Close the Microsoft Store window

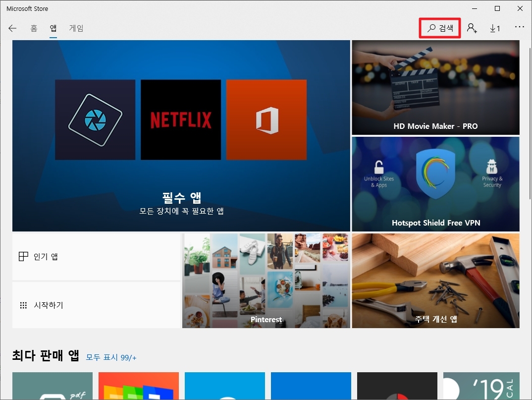[520, 8]
